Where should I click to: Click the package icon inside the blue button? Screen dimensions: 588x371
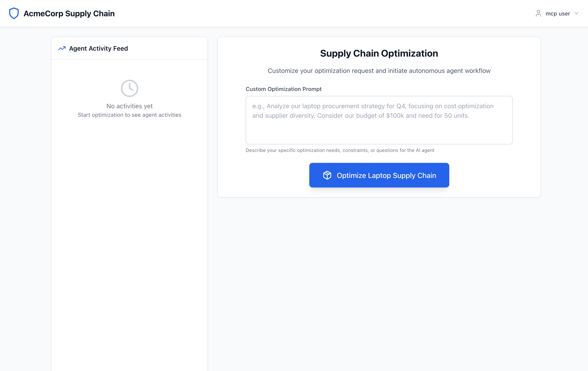[x=327, y=175]
